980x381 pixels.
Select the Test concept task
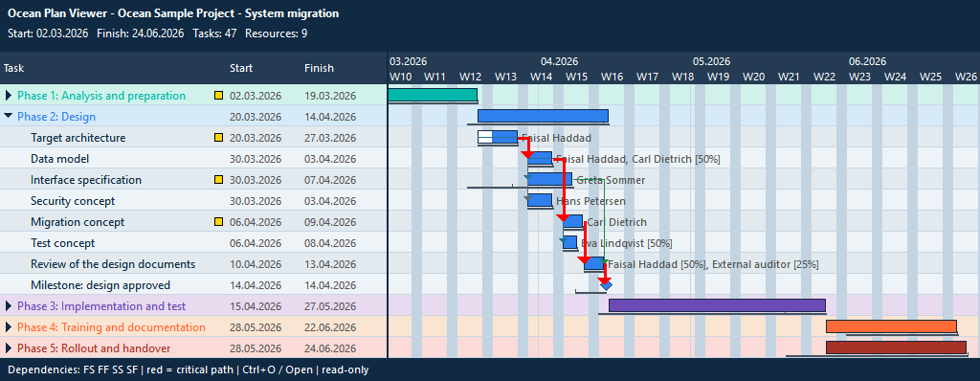tap(193, 243)
